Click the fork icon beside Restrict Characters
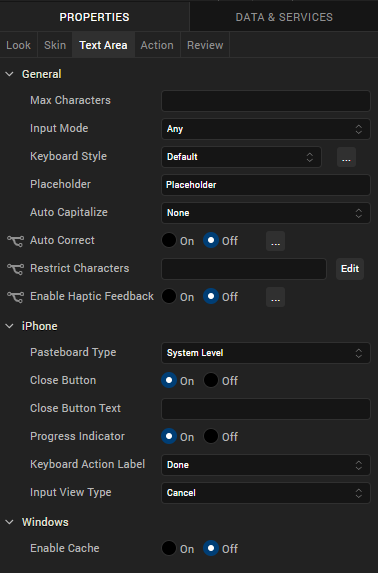This screenshot has height=573, width=378. pos(15,269)
